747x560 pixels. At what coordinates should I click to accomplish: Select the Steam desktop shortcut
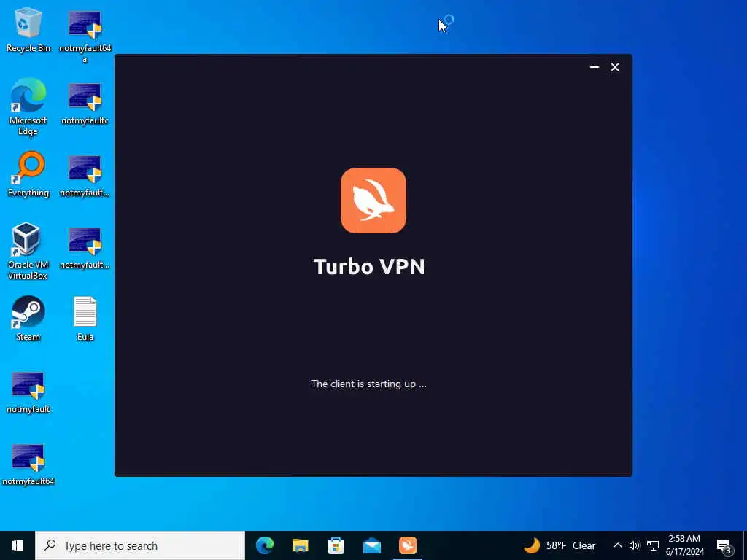pyautogui.click(x=28, y=319)
